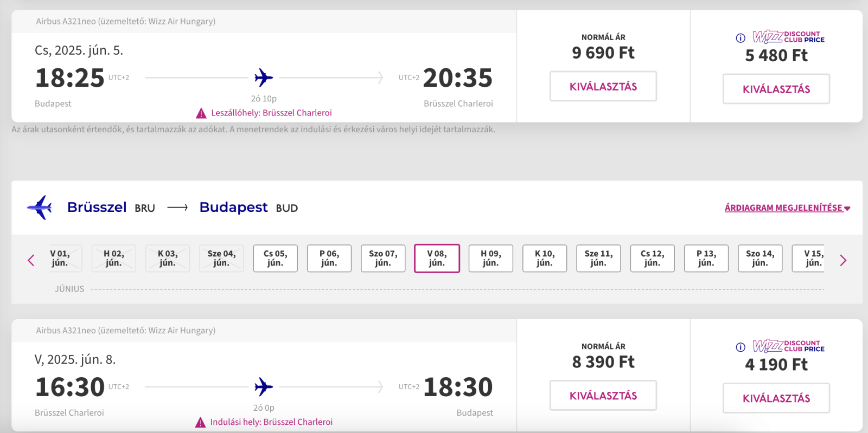
Task: Pick the Sze 11, jún. date
Action: point(598,258)
